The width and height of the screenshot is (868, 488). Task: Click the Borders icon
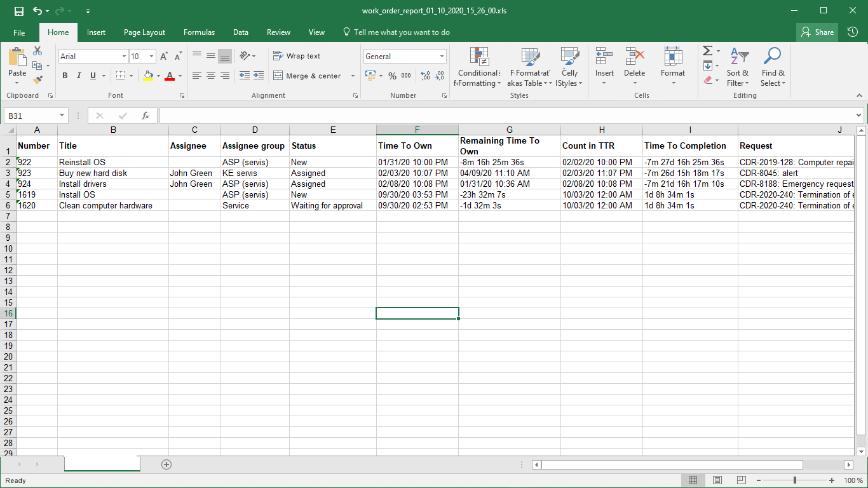point(121,76)
